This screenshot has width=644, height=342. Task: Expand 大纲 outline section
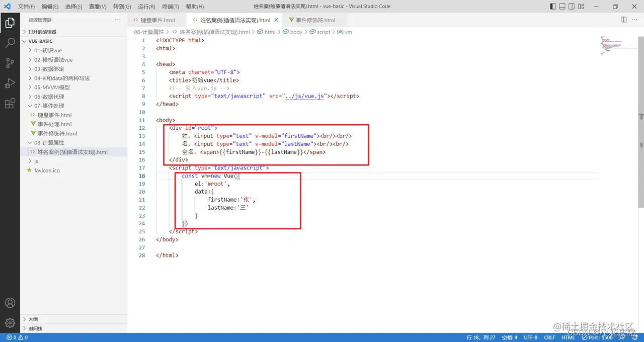74,319
